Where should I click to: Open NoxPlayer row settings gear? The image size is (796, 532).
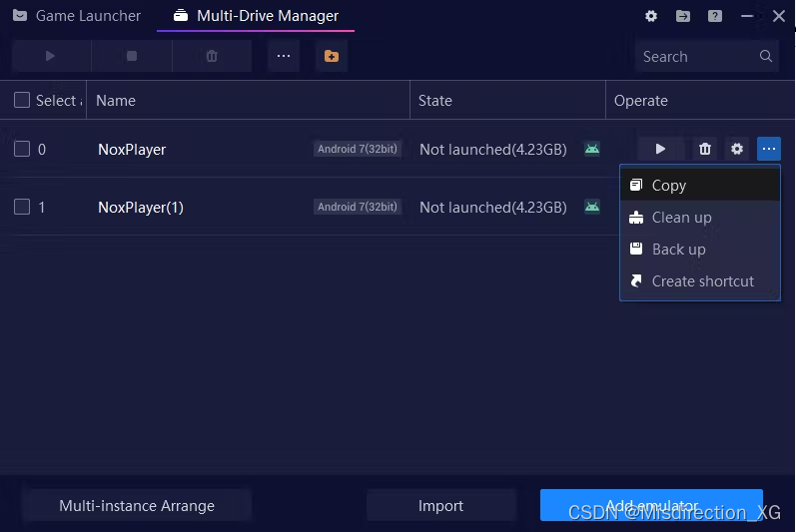[737, 149]
